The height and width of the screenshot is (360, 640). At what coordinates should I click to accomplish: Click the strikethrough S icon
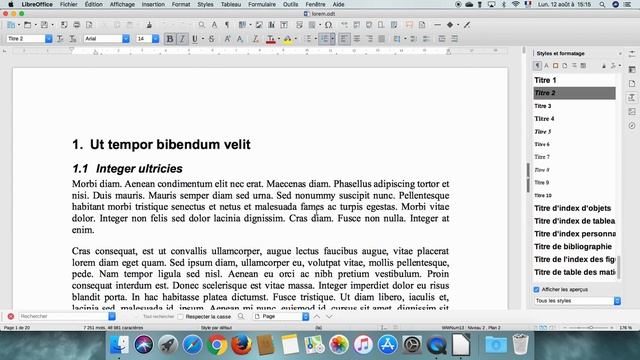(x=211, y=39)
